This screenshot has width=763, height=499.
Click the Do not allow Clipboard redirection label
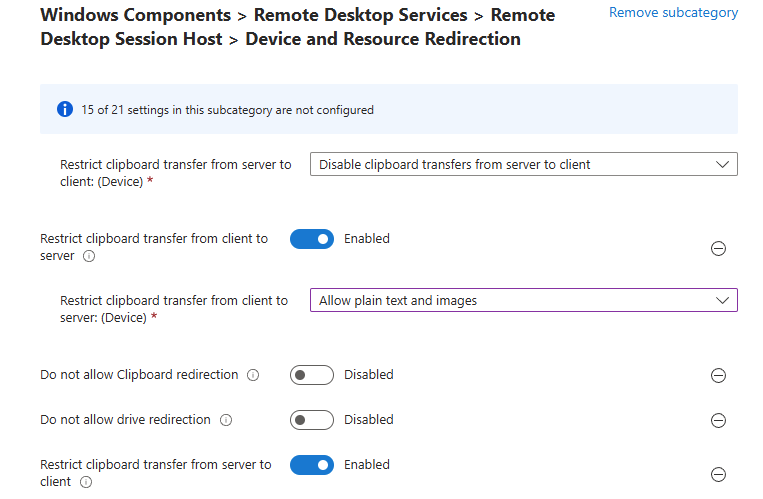[139, 375]
